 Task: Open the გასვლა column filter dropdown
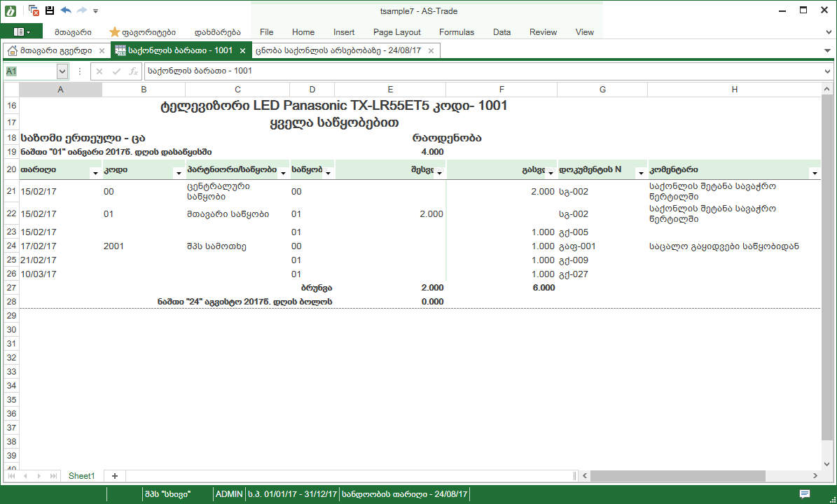coord(551,174)
